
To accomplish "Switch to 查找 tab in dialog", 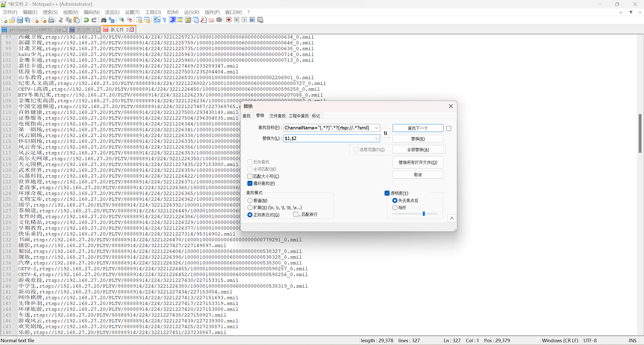I will click(x=246, y=116).
